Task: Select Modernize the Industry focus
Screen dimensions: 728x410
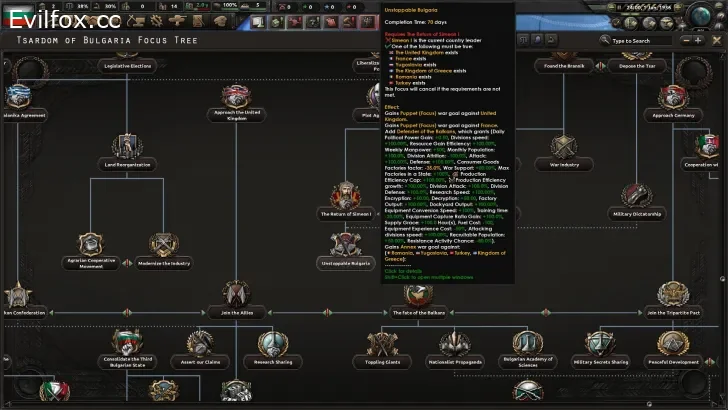Action: click(x=163, y=251)
